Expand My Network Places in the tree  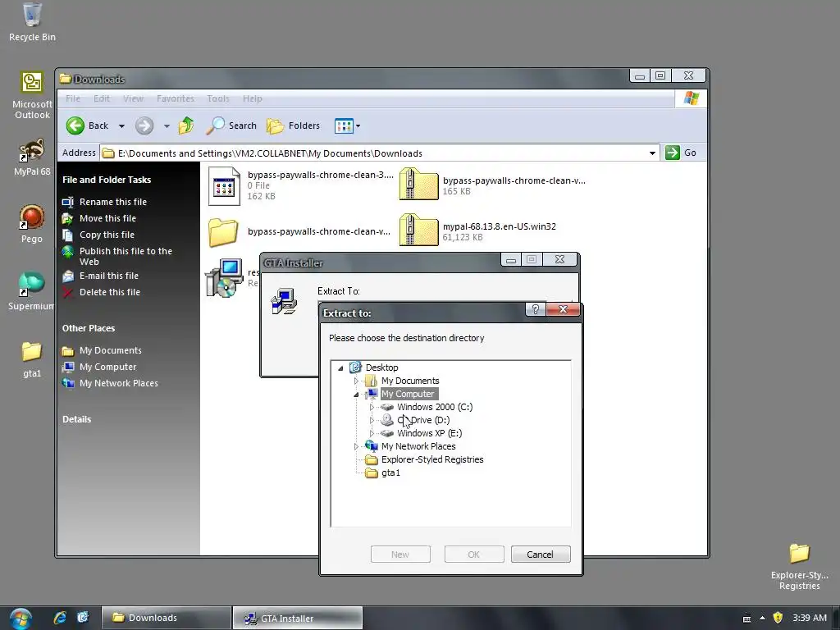[x=356, y=446]
